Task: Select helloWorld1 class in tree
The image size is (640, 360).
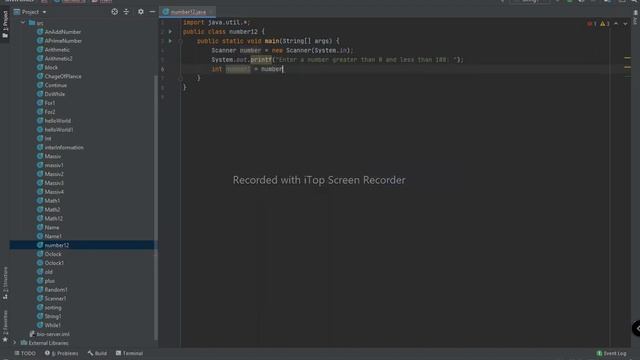Action: pyautogui.click(x=55, y=130)
